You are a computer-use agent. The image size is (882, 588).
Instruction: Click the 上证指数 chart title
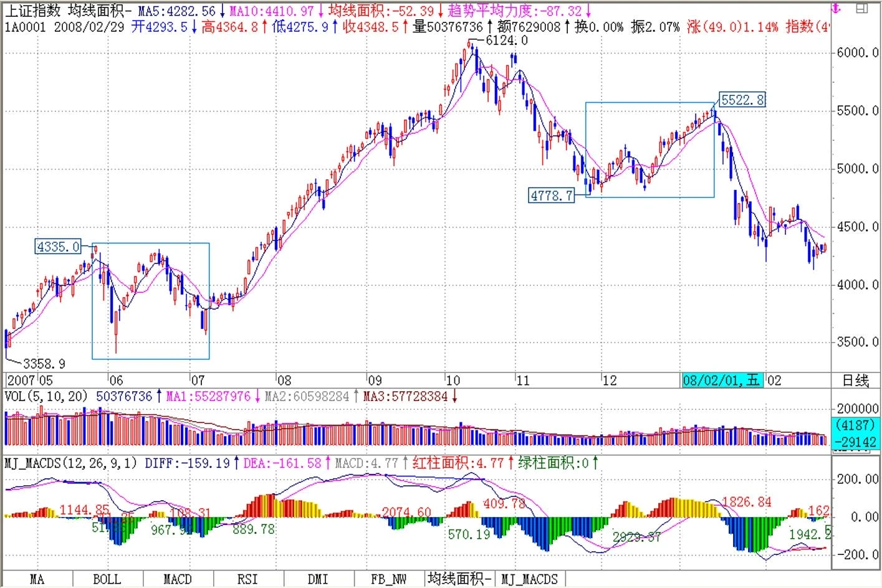[32, 11]
